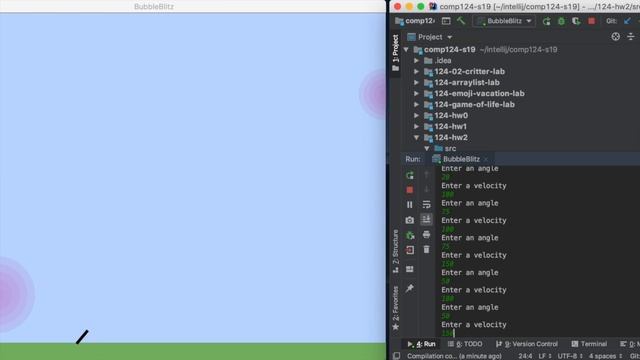The image size is (640, 360).
Task: Click Dump Threads camera icon
Action: pos(410,220)
